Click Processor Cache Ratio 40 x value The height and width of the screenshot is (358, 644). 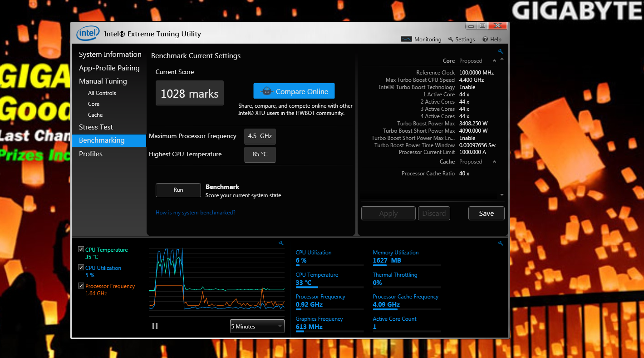[x=464, y=174]
